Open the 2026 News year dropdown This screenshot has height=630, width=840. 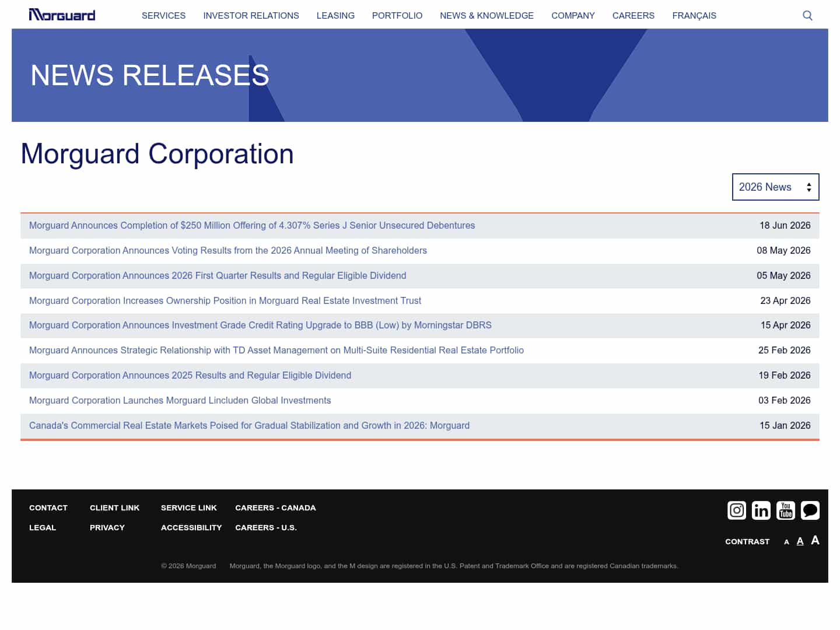pyautogui.click(x=775, y=187)
